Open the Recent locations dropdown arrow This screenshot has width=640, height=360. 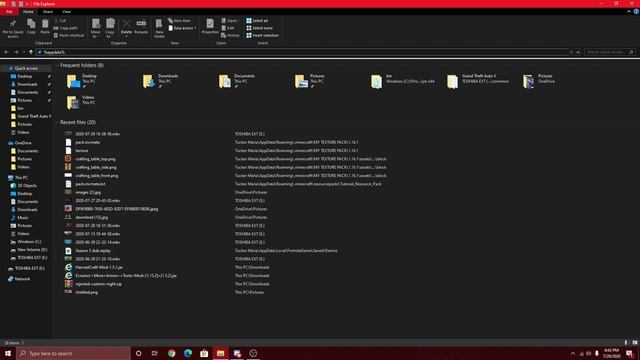(24, 52)
